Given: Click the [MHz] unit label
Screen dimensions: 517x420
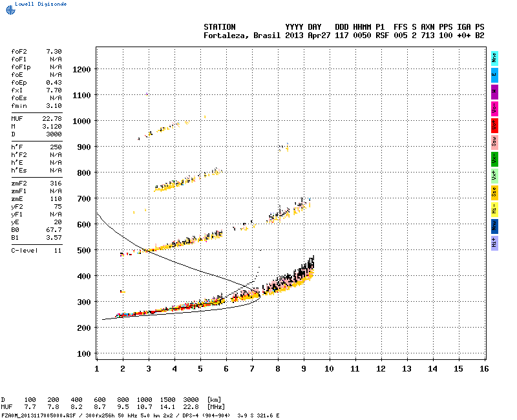Looking at the screenshot, I should pyautogui.click(x=216, y=407).
